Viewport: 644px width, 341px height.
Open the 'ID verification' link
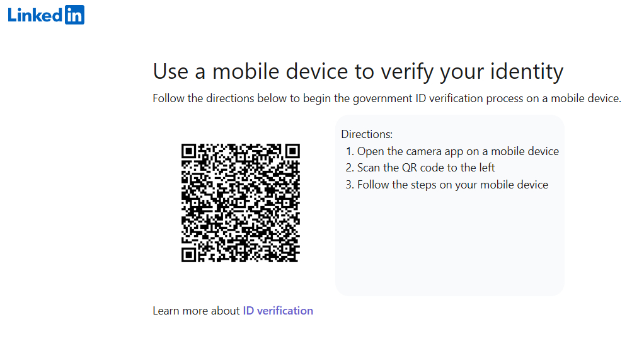click(278, 311)
